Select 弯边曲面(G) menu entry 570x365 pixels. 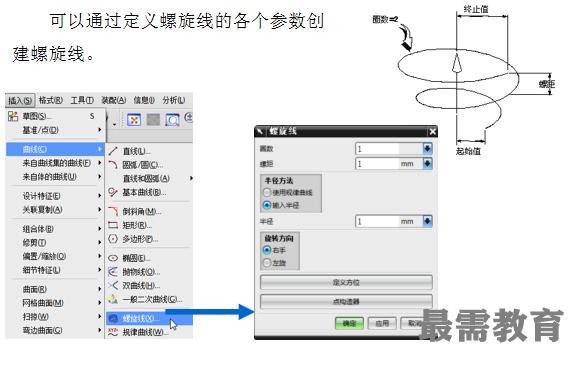click(55, 331)
